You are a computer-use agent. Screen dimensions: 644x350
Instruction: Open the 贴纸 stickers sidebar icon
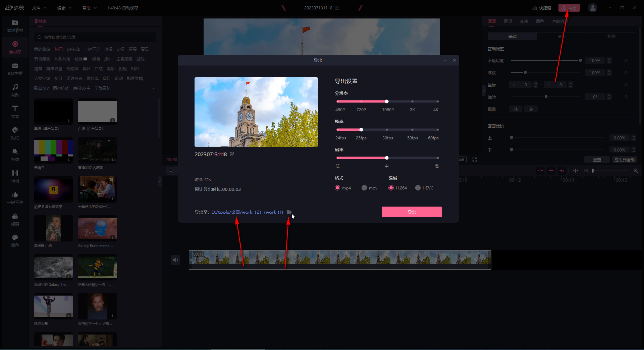point(15,133)
